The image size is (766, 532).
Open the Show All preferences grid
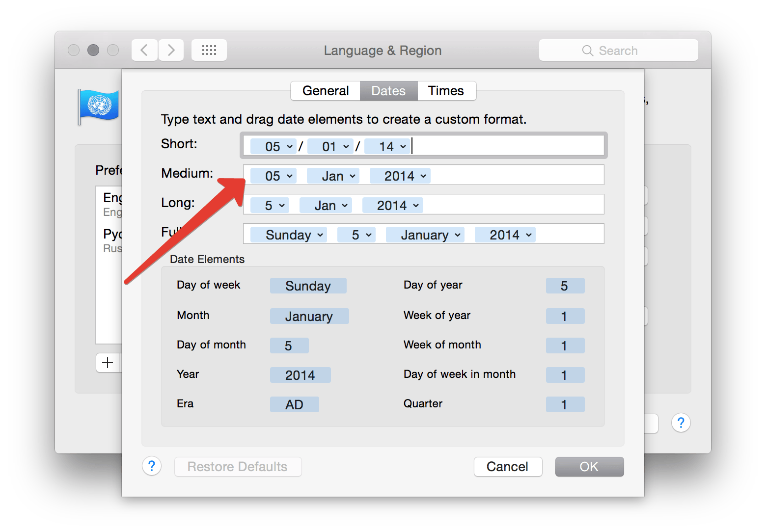209,50
